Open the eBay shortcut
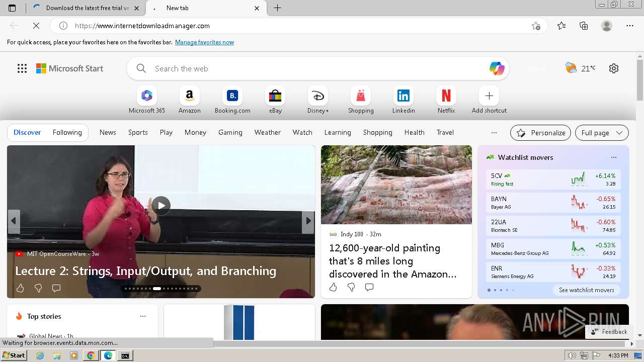This screenshot has height=362, width=644. 275,100
